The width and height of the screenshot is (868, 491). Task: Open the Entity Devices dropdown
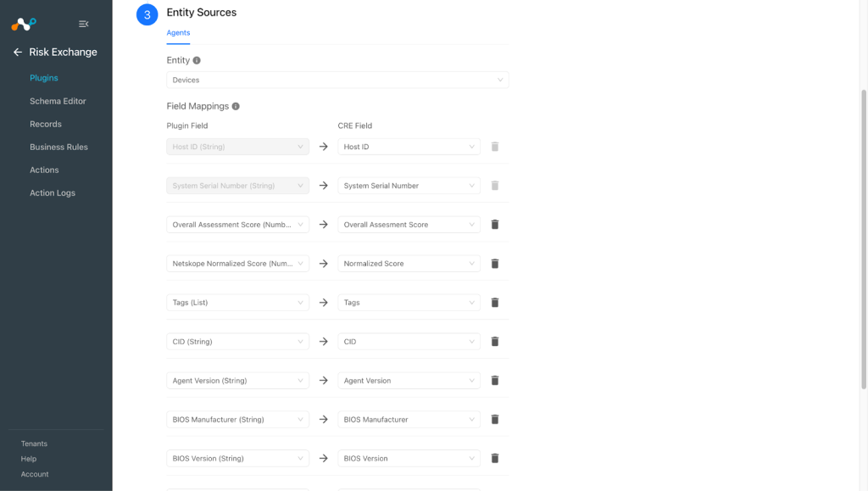coord(337,81)
